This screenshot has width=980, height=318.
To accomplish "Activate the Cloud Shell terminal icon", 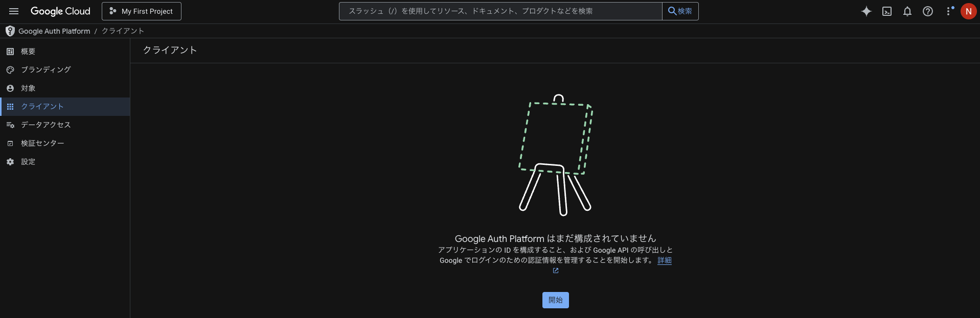I will point(887,11).
